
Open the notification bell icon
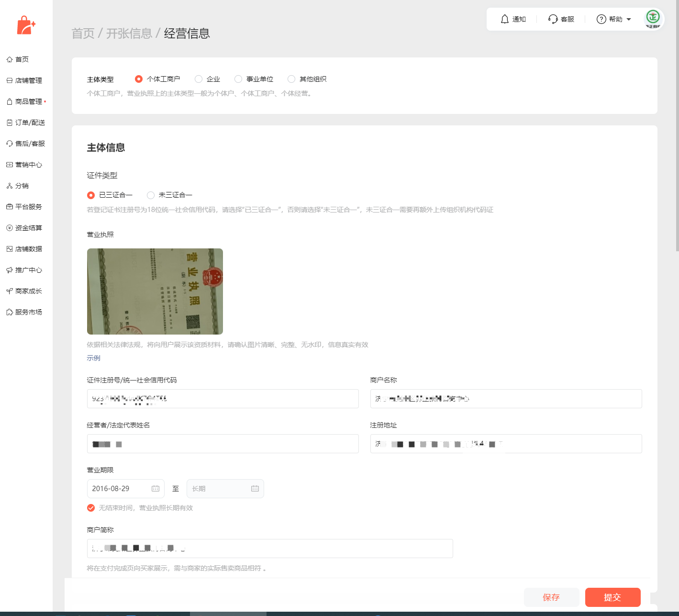(505, 19)
